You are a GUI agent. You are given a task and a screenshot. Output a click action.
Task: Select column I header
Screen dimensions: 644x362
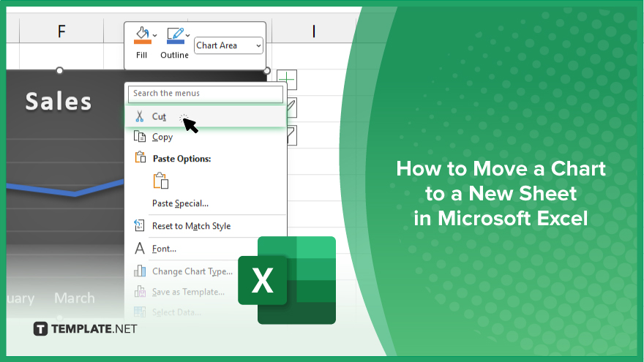(314, 31)
